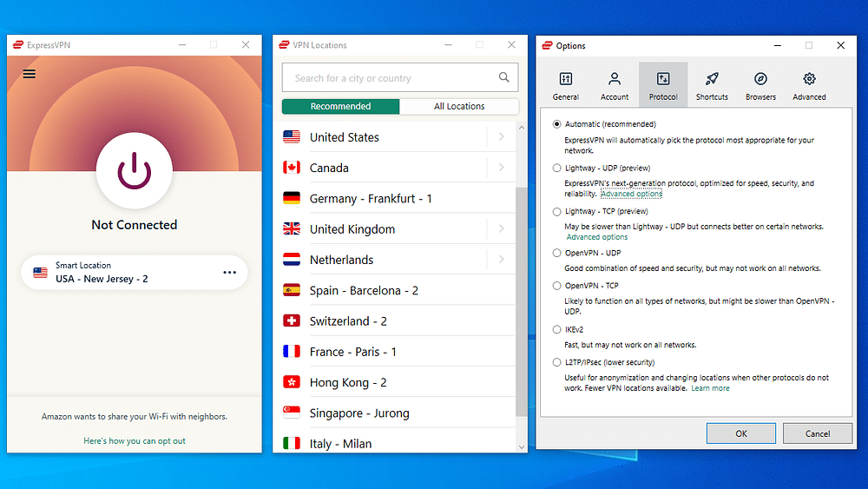Image resolution: width=868 pixels, height=489 pixels.
Task: Open Advanced options link under Lightway TCP
Action: [x=597, y=237]
